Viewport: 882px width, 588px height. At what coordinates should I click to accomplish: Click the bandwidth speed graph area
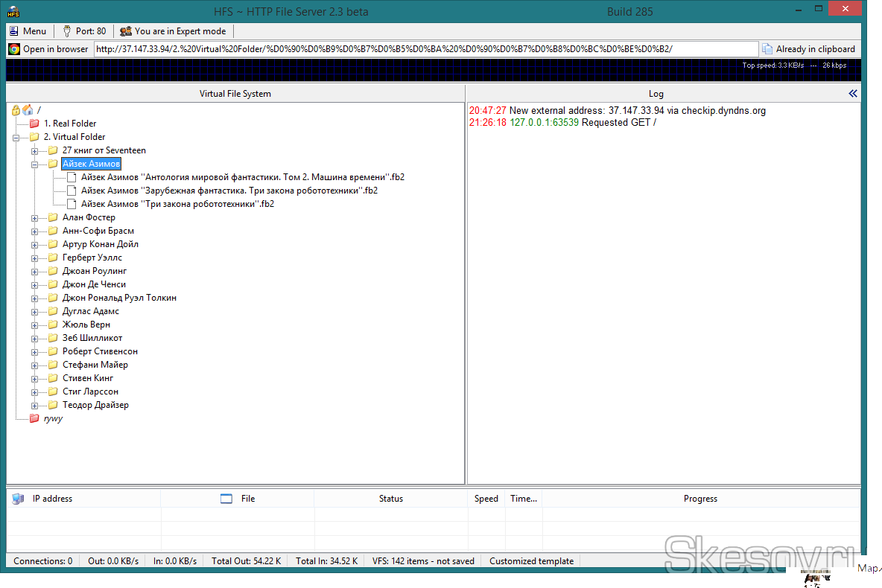372,71
